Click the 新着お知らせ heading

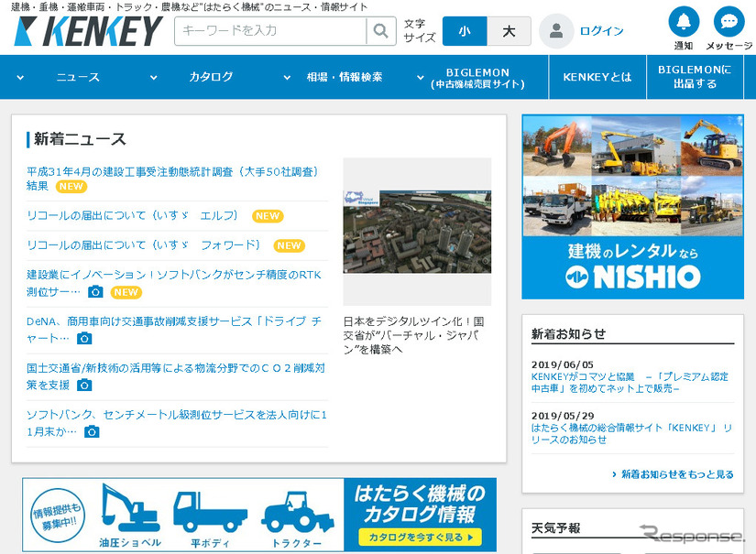tap(568, 334)
